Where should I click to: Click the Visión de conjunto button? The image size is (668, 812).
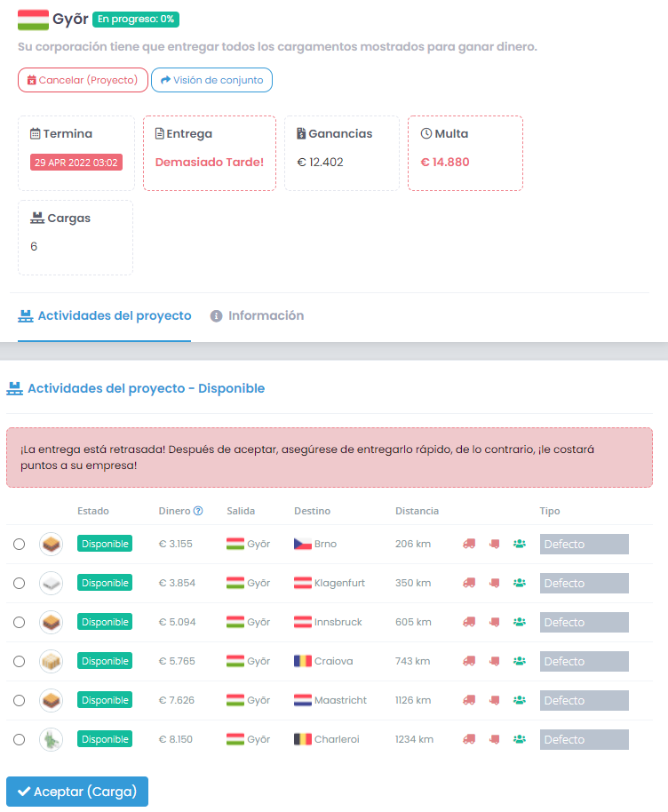[x=211, y=80]
